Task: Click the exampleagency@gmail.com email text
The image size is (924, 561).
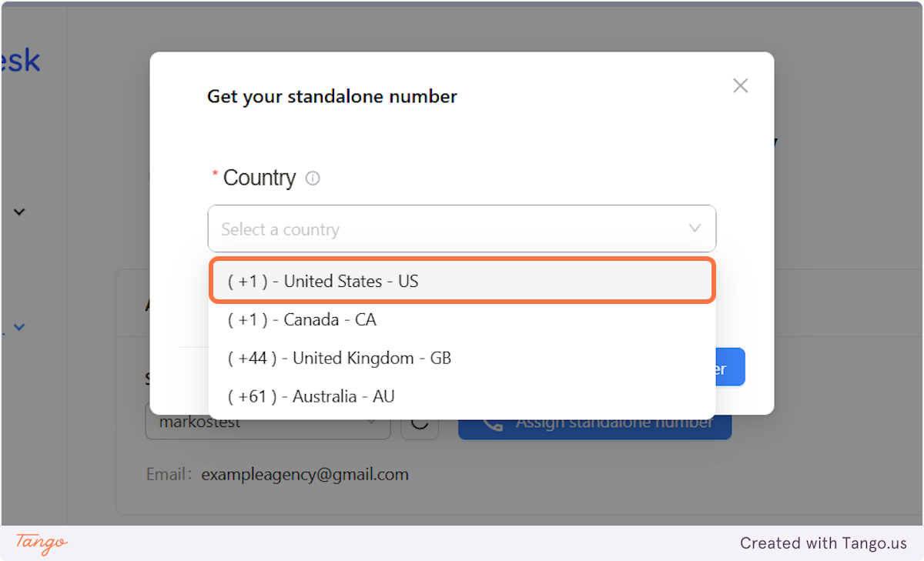Action: 305,474
